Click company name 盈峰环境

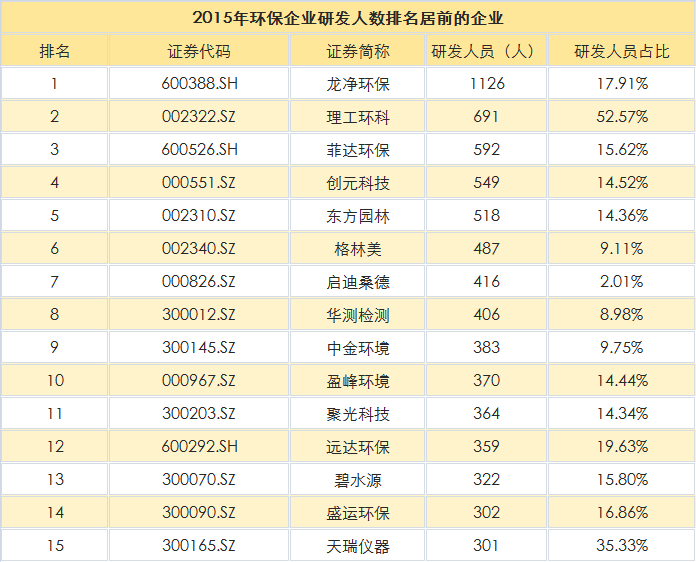coord(358,381)
